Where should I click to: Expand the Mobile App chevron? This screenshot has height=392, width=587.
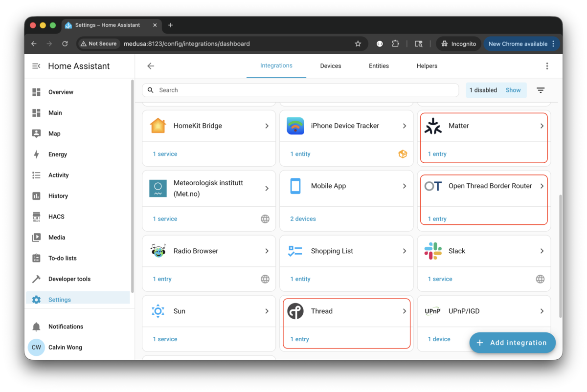pyautogui.click(x=405, y=186)
